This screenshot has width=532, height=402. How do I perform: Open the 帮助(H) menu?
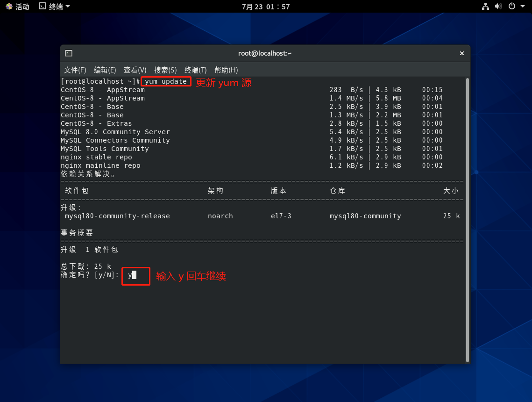(x=226, y=70)
